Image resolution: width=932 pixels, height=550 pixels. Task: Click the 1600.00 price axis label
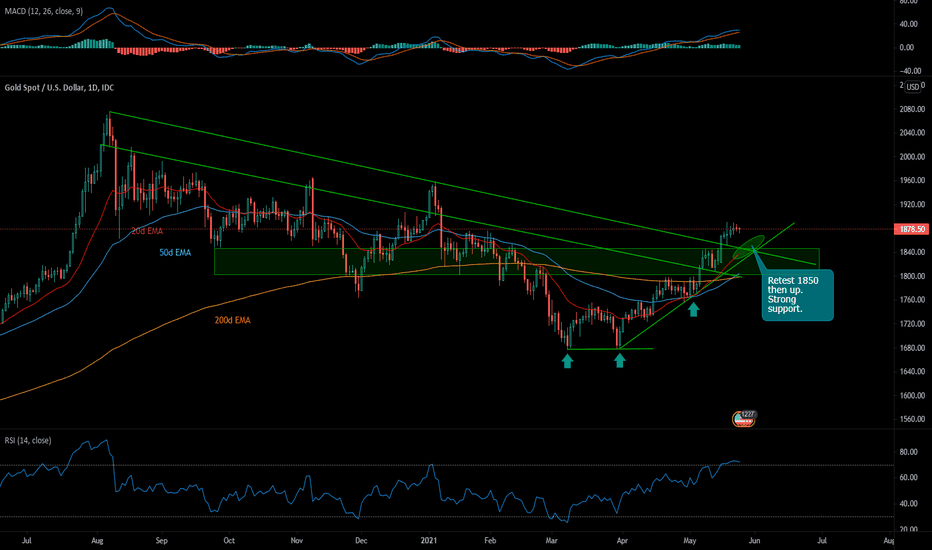click(912, 395)
